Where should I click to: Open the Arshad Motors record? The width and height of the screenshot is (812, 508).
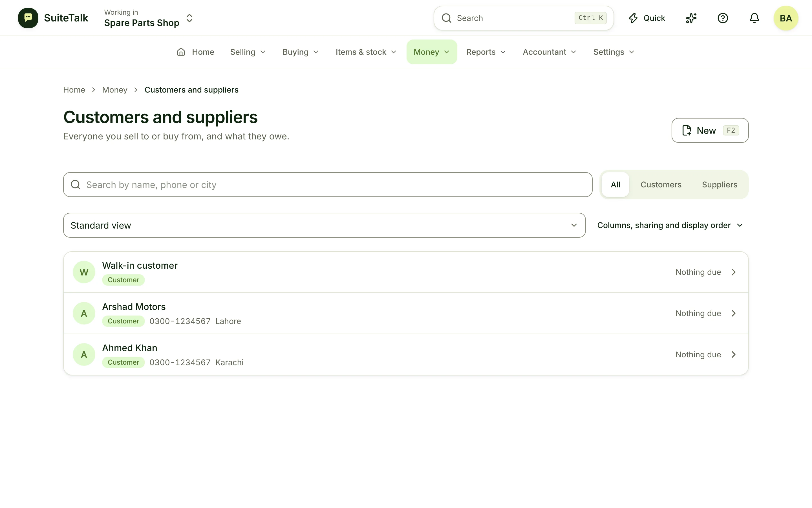[406, 313]
